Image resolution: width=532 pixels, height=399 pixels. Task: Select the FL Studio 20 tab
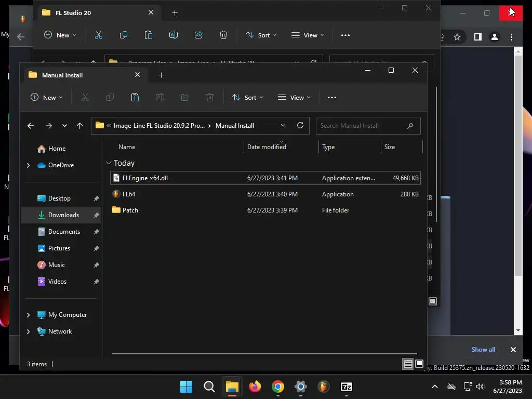coord(98,12)
